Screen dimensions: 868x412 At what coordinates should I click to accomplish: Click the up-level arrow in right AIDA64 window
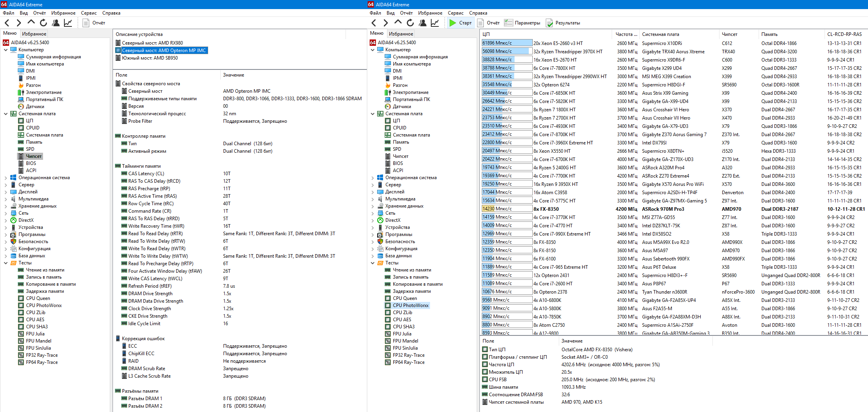click(x=398, y=23)
